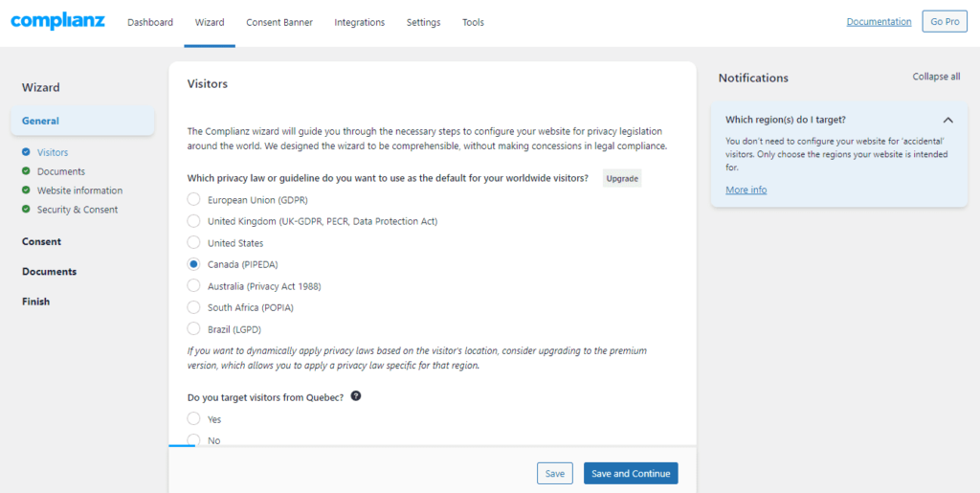Image resolution: width=980 pixels, height=493 pixels.
Task: Select United States radio option
Action: coord(194,243)
